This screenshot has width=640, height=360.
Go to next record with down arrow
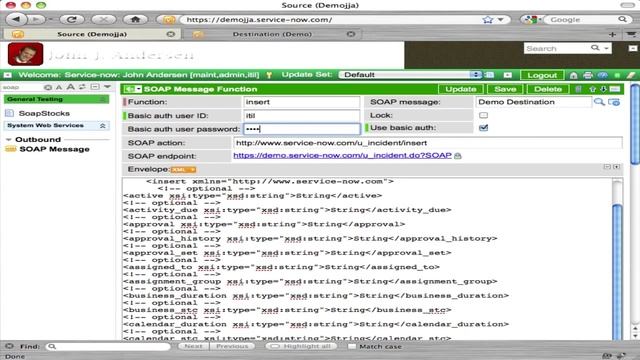tap(603, 89)
